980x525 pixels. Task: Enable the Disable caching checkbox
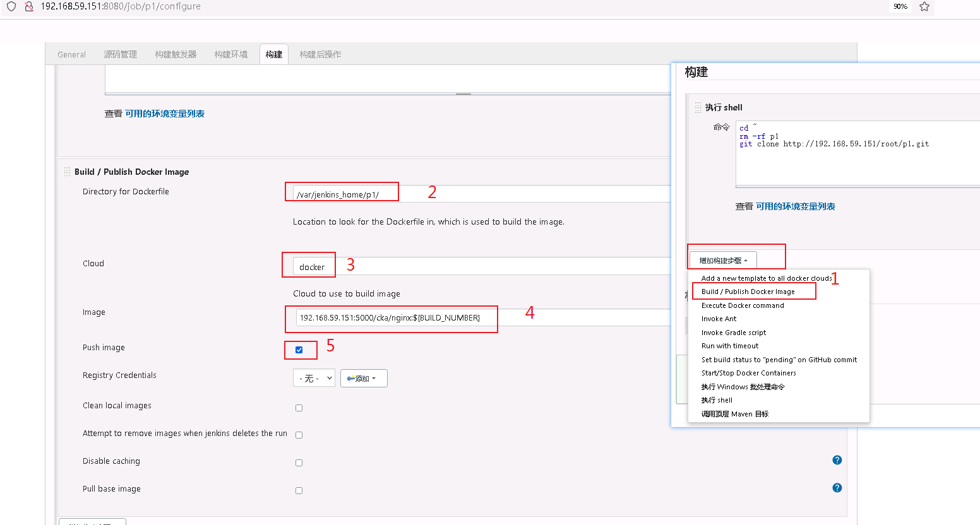click(x=299, y=463)
